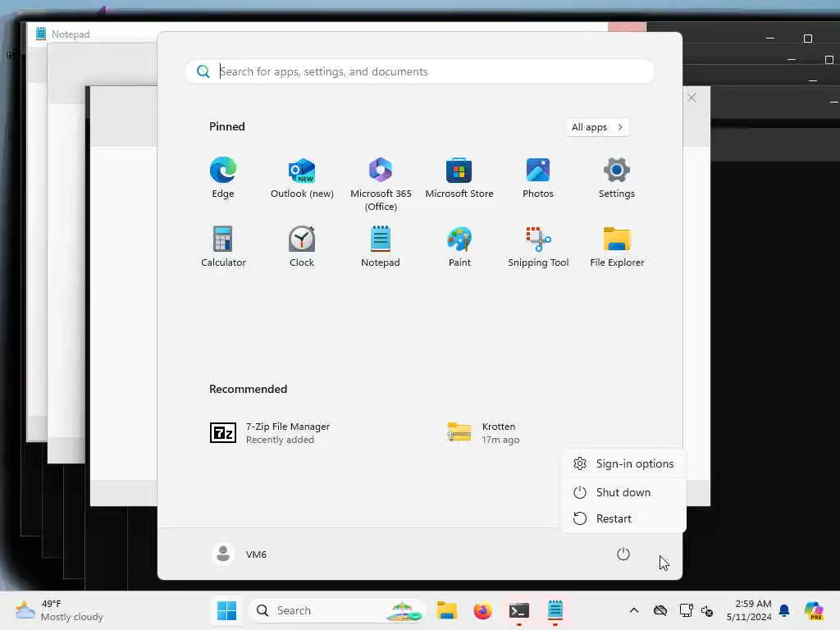
Task: Open Copilot preview on the taskbar
Action: pos(814,610)
